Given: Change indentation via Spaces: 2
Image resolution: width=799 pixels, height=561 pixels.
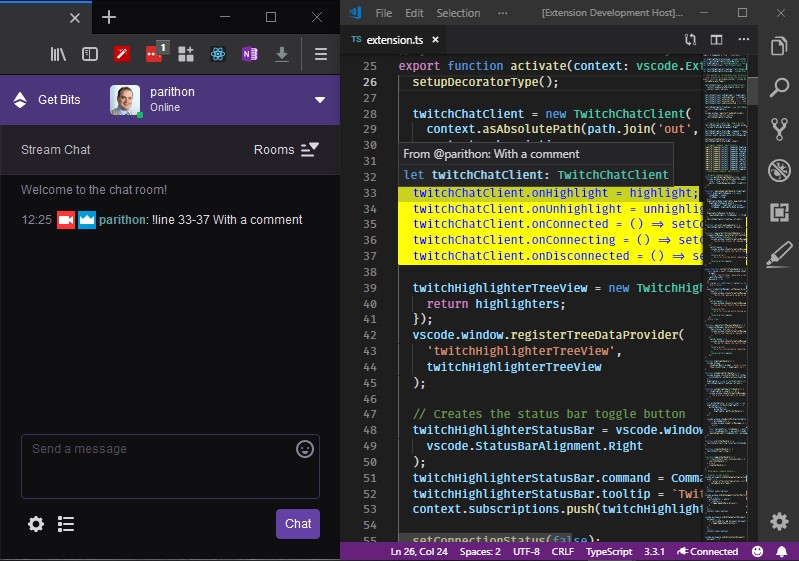Looking at the screenshot, I should (x=480, y=551).
